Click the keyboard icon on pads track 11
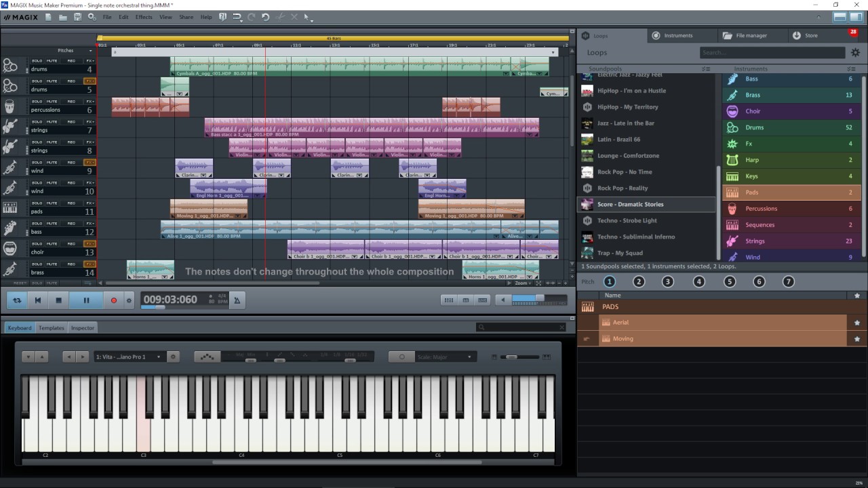 9,208
